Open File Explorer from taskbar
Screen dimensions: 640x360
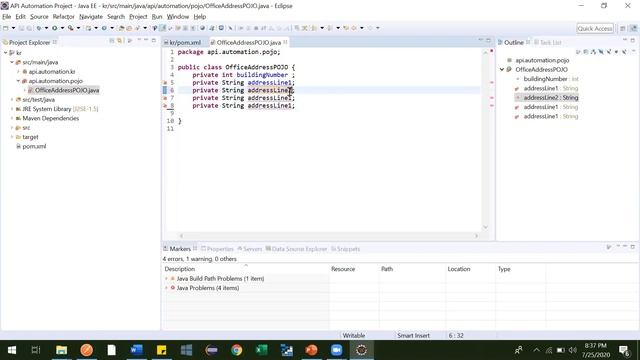pos(62,350)
